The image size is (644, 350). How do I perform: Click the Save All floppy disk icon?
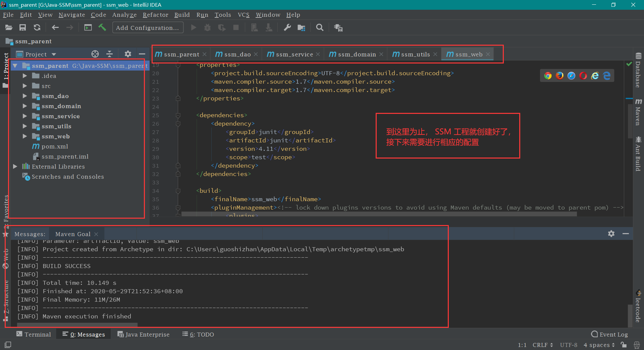click(22, 28)
